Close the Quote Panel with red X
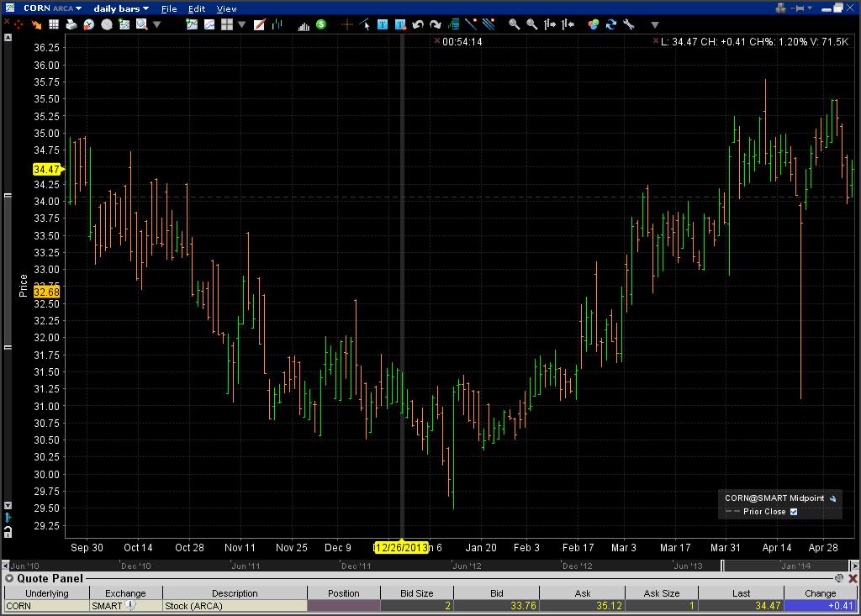 pyautogui.click(x=853, y=578)
